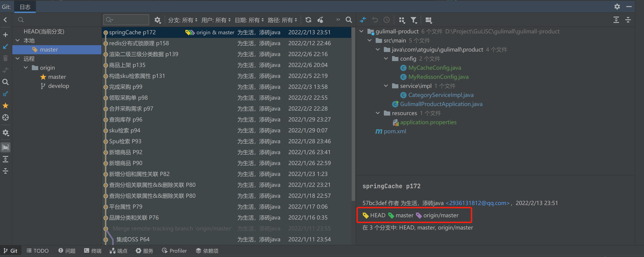Open filter funnel dropdown in changes toolbar
Image resolution: width=644 pixels, height=257 pixels.
point(414,20)
